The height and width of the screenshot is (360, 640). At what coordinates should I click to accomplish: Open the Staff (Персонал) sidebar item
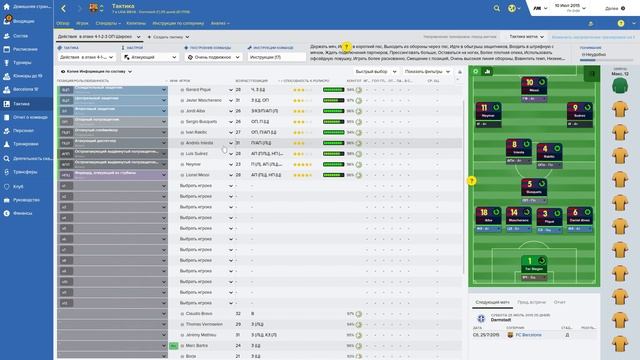click(x=23, y=131)
